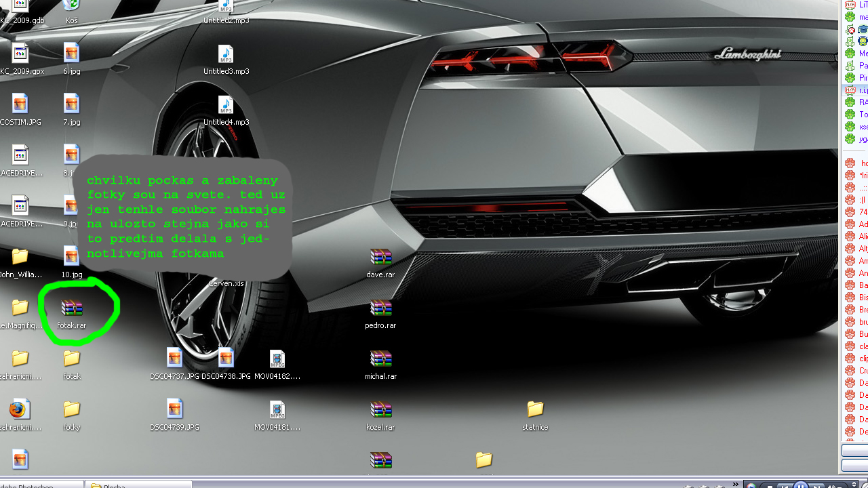Open the fotak.rar archive circled in green
Image resolution: width=868 pixels, height=488 pixels.
tap(71, 308)
